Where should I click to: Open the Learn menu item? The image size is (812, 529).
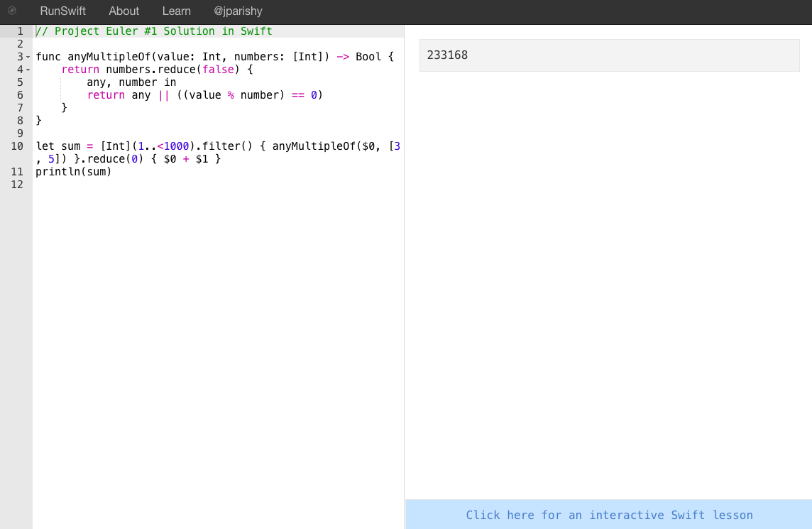tap(177, 11)
